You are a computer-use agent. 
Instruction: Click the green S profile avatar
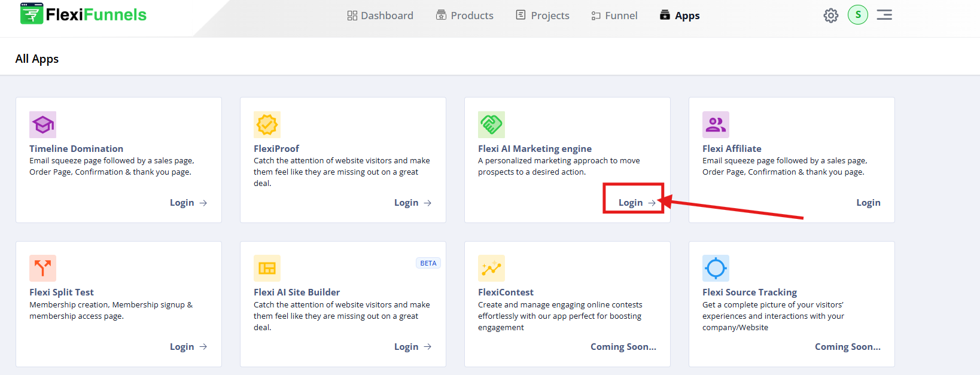click(x=858, y=15)
